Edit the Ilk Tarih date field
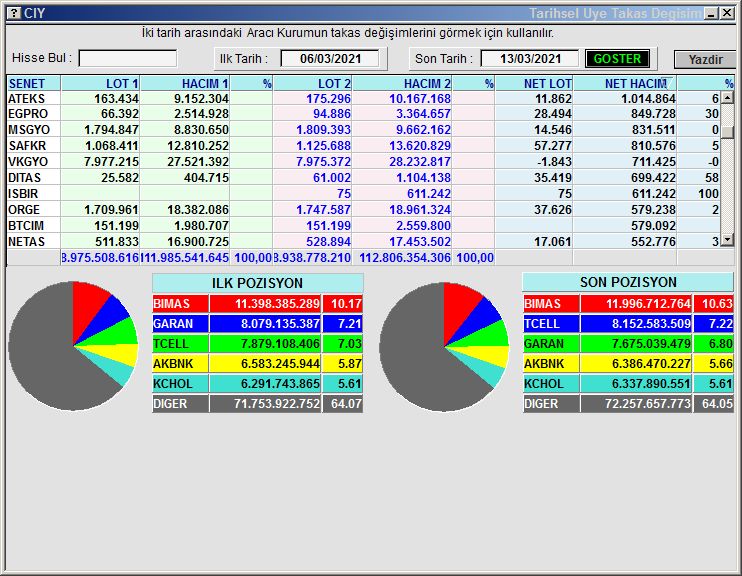This screenshot has height=576, width=742. click(330, 59)
